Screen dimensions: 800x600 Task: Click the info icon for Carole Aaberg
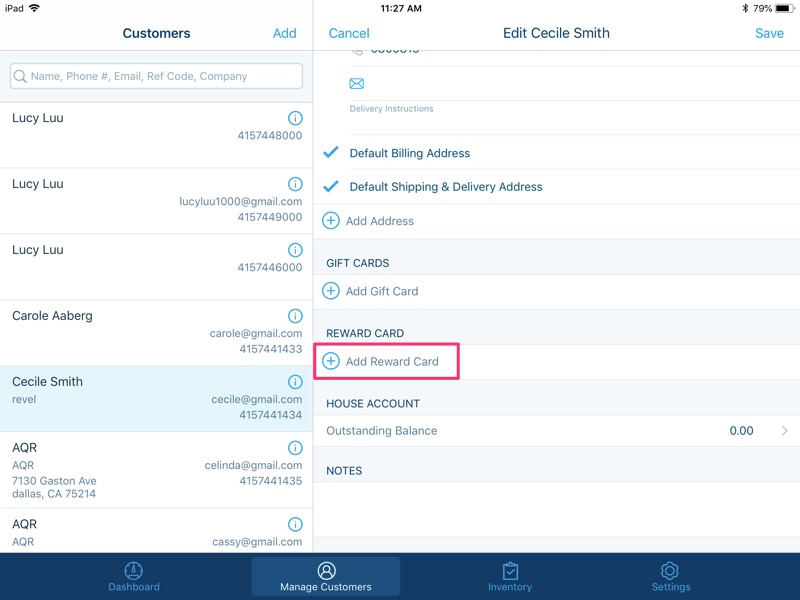tap(295, 315)
